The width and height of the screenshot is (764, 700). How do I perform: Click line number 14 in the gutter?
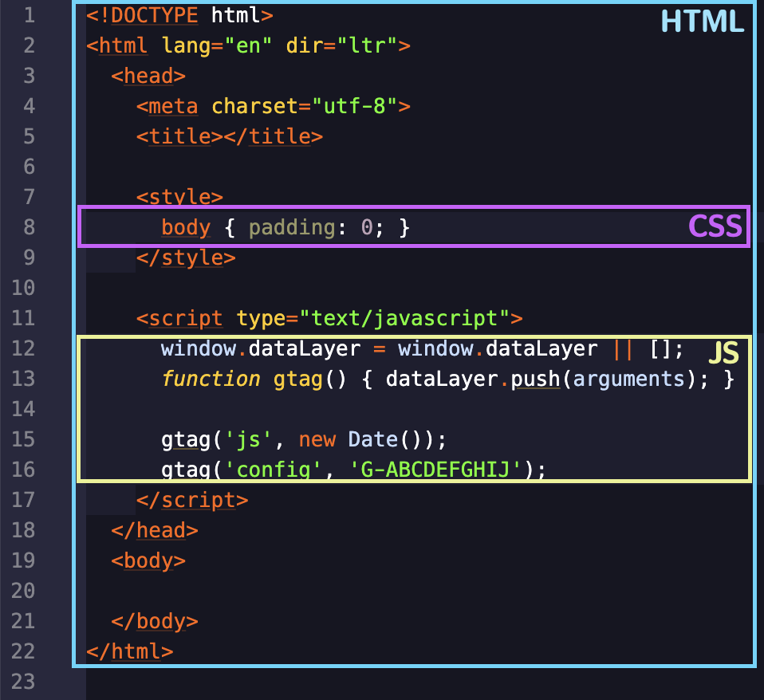click(23, 409)
